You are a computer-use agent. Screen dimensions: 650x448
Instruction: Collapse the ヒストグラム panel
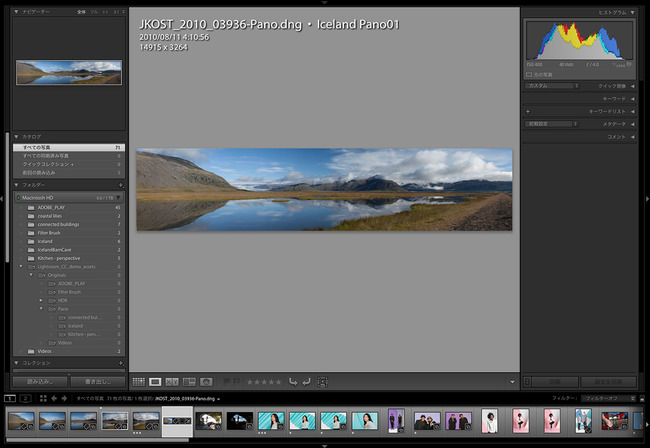pos(633,12)
